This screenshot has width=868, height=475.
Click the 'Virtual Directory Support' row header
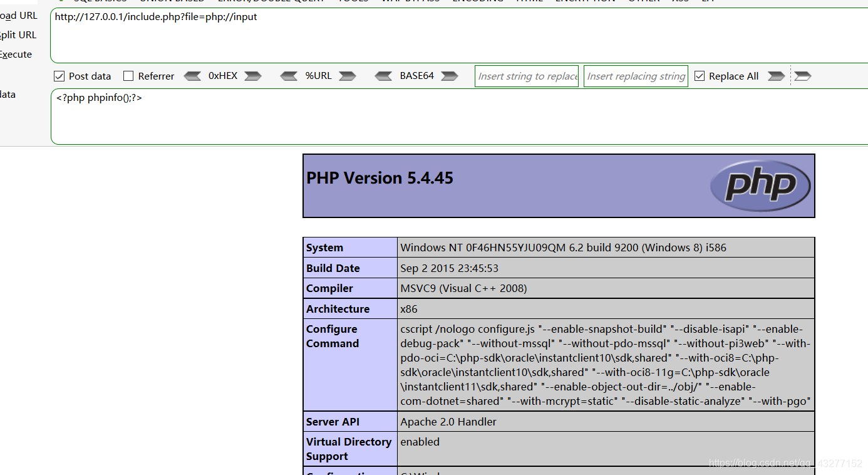[350, 449]
